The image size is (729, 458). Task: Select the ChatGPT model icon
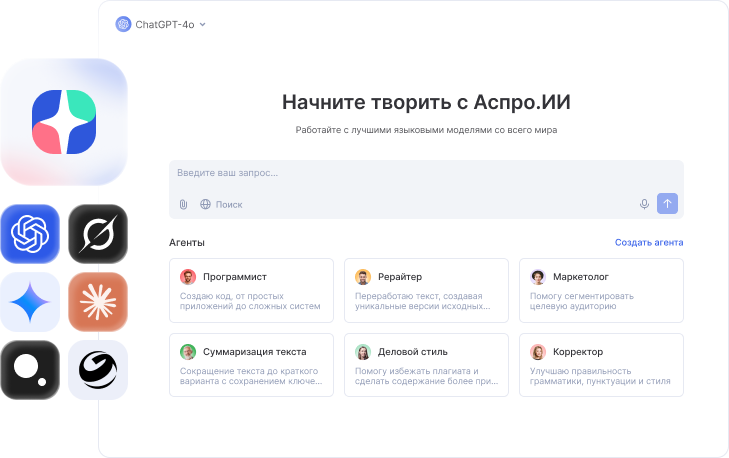[30, 234]
